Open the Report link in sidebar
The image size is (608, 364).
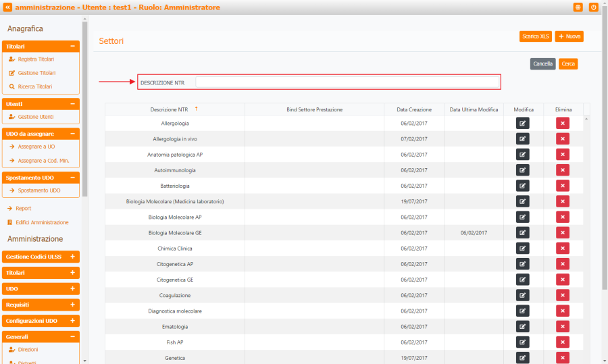click(x=24, y=209)
